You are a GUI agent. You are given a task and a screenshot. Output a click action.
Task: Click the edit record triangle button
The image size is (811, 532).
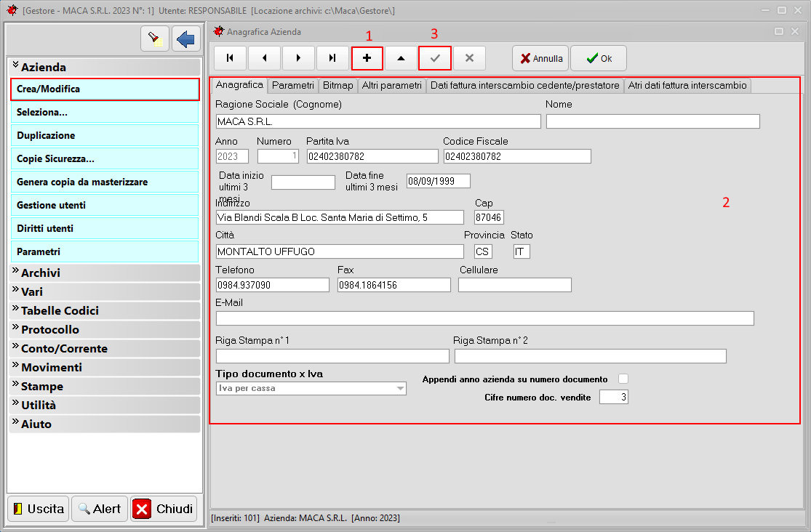(401, 58)
